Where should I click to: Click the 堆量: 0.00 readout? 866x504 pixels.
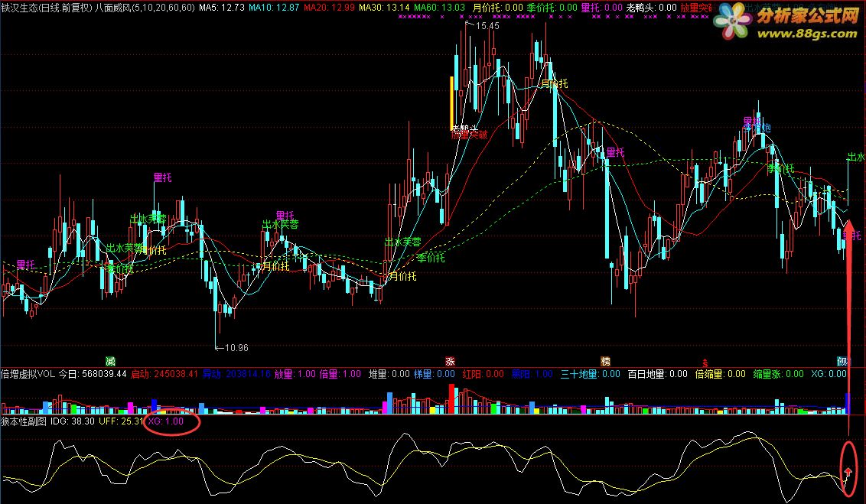(389, 374)
